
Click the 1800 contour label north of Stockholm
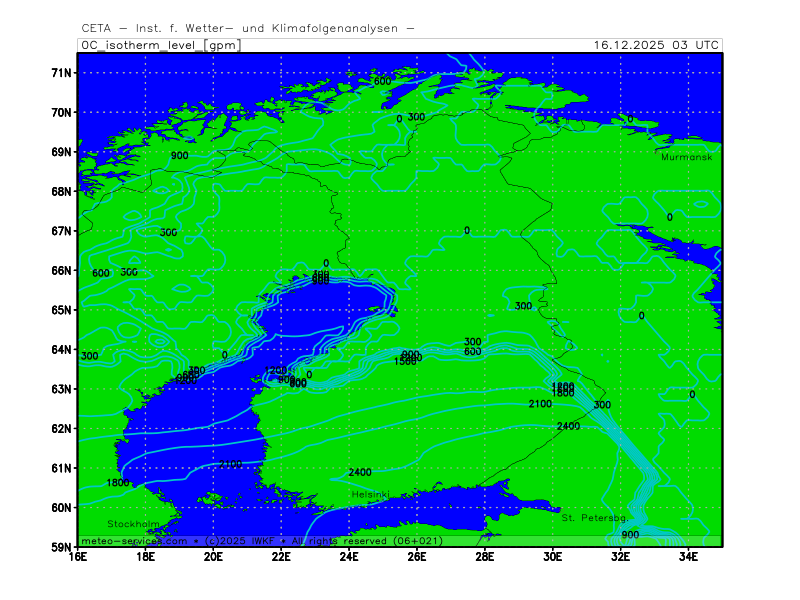(117, 483)
